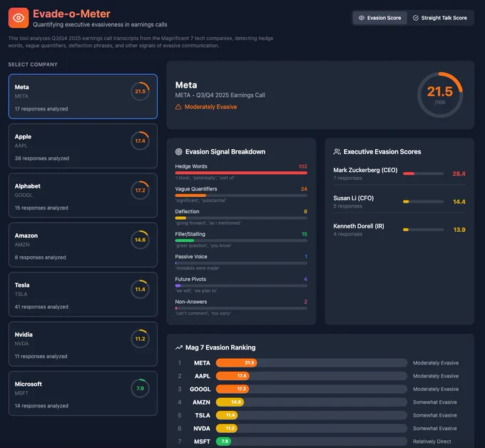The image size is (485, 448).
Task: Click the NVDA ranking bar showing 11.2
Action: click(227, 428)
